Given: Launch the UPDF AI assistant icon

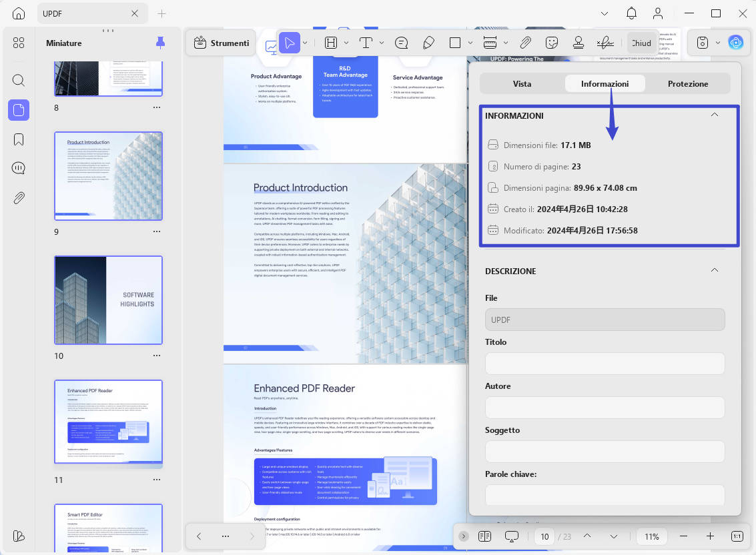Looking at the screenshot, I should pyautogui.click(x=735, y=43).
